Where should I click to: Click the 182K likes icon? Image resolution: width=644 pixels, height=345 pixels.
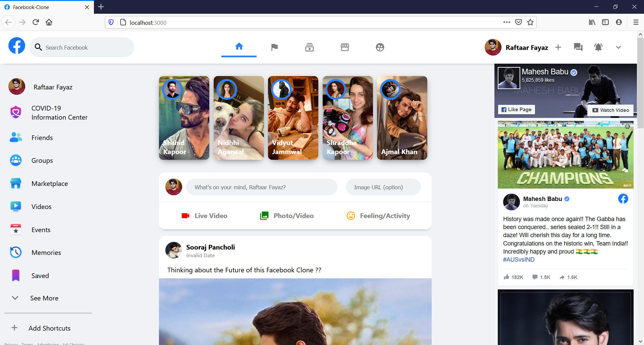506,277
